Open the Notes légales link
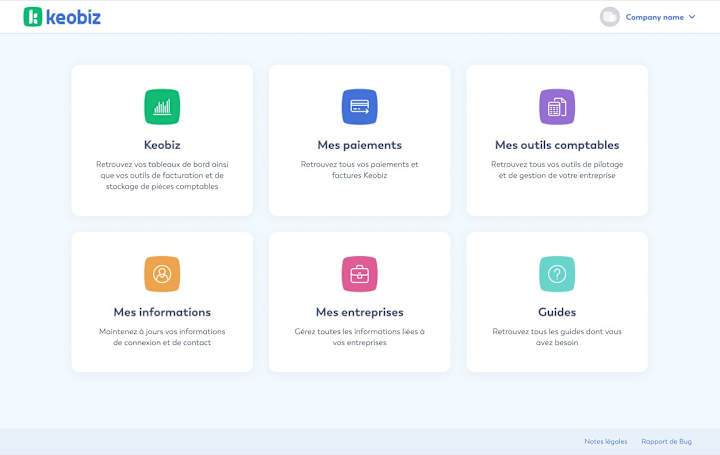The image size is (720, 455). (606, 441)
